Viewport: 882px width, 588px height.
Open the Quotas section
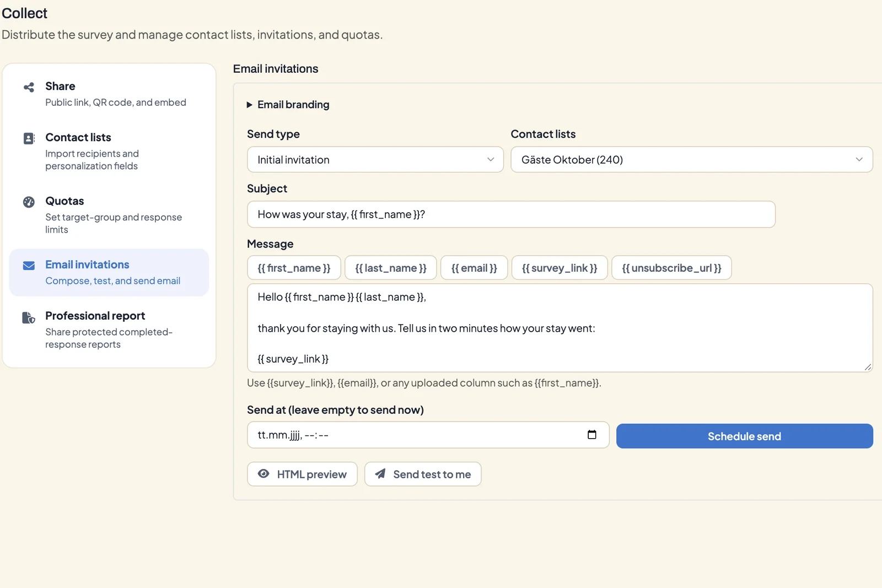point(109,214)
